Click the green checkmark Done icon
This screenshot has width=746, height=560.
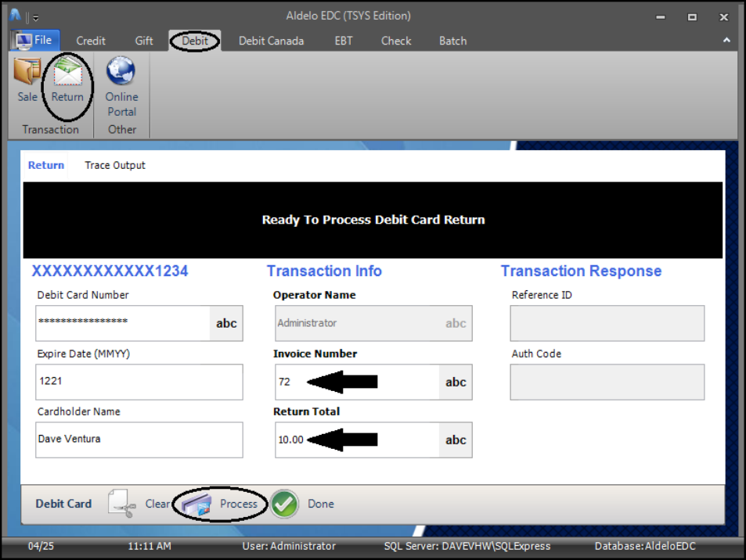click(x=284, y=504)
